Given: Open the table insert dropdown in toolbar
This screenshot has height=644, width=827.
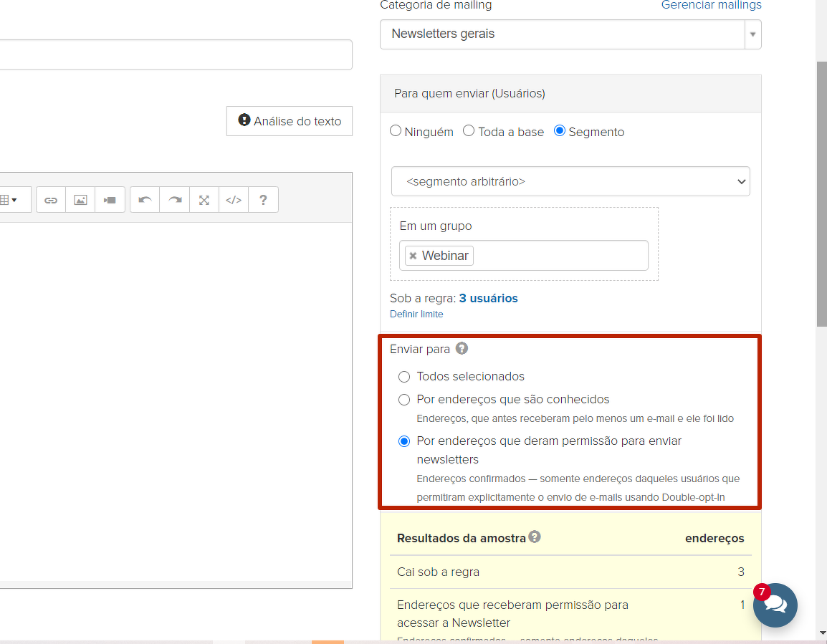Looking at the screenshot, I should 9,200.
